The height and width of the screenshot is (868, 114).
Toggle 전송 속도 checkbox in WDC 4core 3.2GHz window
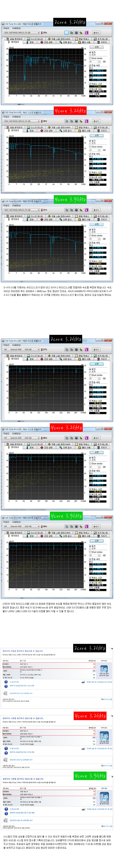94,154
